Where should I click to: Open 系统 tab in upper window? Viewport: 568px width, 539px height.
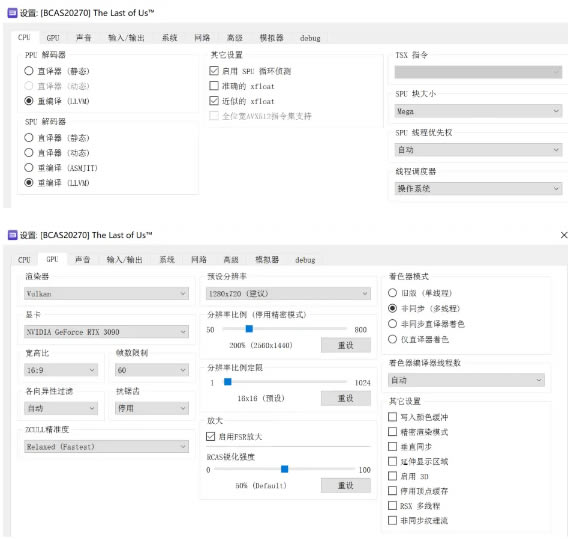pos(169,38)
